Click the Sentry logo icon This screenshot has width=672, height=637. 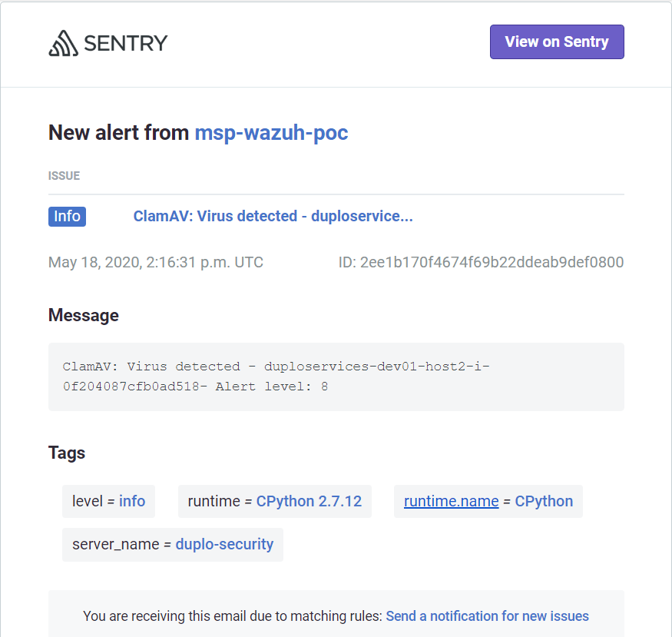(x=63, y=43)
